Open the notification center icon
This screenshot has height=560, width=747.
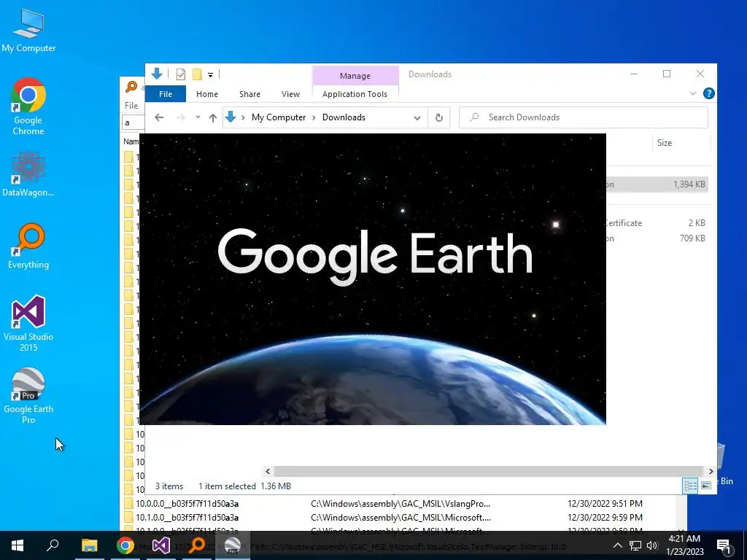[723, 546]
